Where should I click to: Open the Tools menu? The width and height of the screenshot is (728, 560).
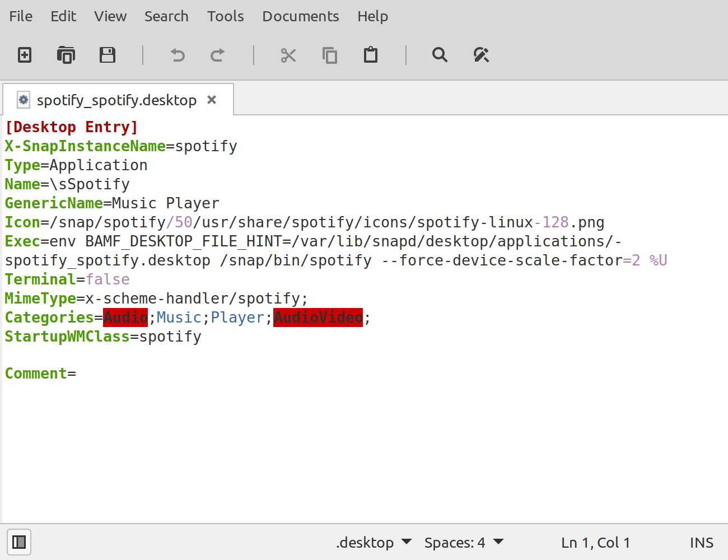click(x=226, y=16)
